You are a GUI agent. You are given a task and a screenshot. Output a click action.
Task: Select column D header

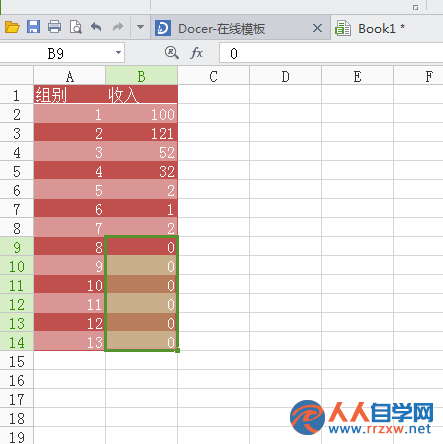click(x=285, y=76)
